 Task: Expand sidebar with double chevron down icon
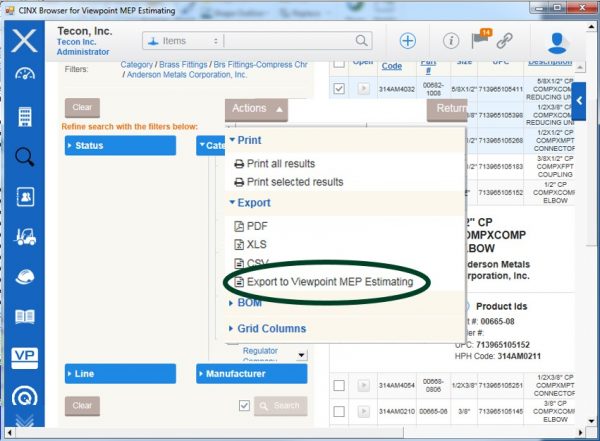pyautogui.click(x=25, y=421)
